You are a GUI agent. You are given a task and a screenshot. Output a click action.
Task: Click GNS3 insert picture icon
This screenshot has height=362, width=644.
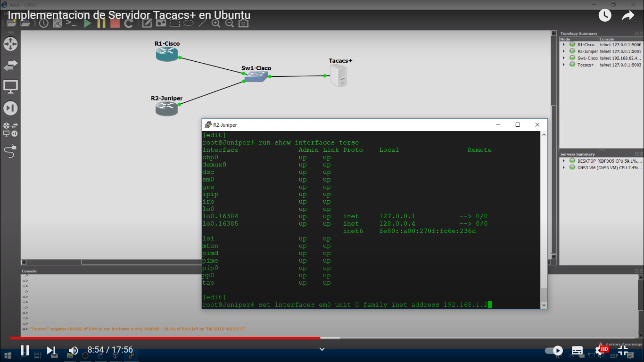click(x=161, y=23)
